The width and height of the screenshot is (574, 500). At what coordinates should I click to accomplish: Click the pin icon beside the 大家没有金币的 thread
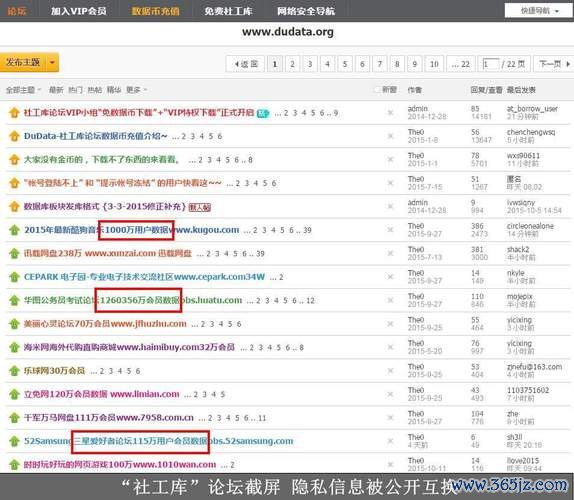[x=14, y=160]
